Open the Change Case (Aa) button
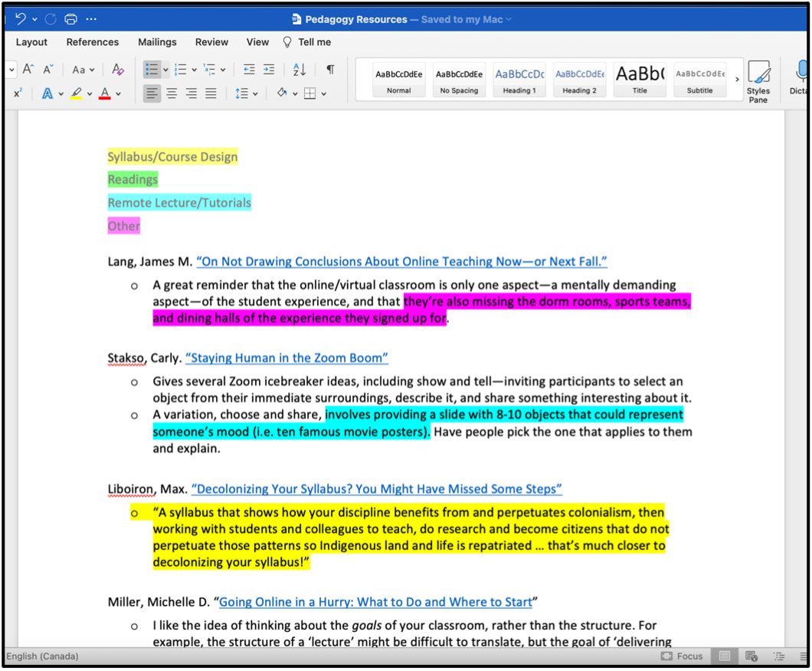Screen dimensions: 812x671 (x=83, y=70)
